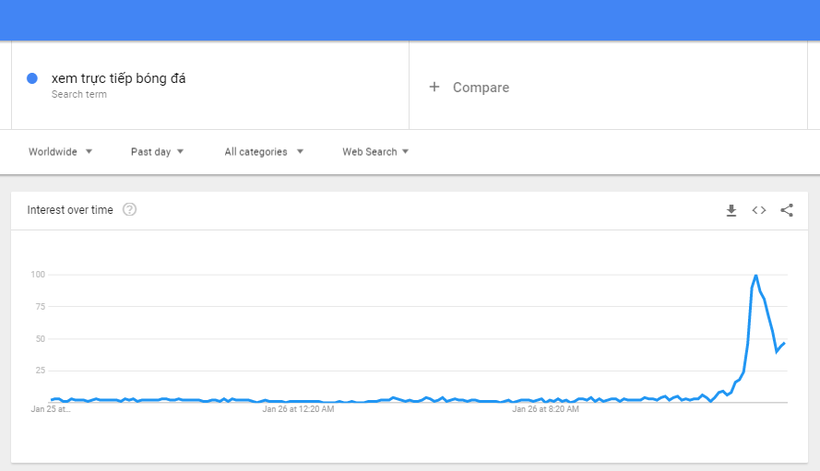This screenshot has width=820, height=471.
Task: Click the plus icon beside Compare
Action: coord(434,87)
